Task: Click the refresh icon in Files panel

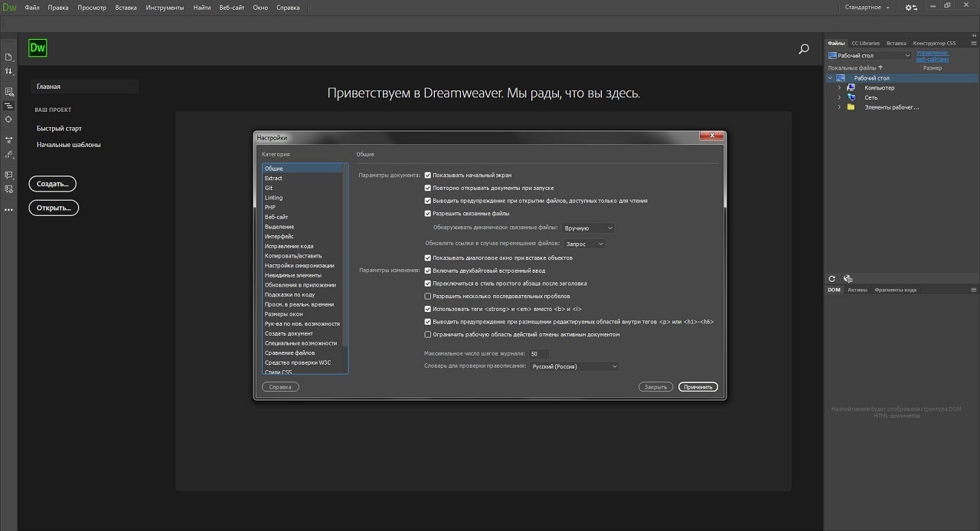Action: (832, 279)
